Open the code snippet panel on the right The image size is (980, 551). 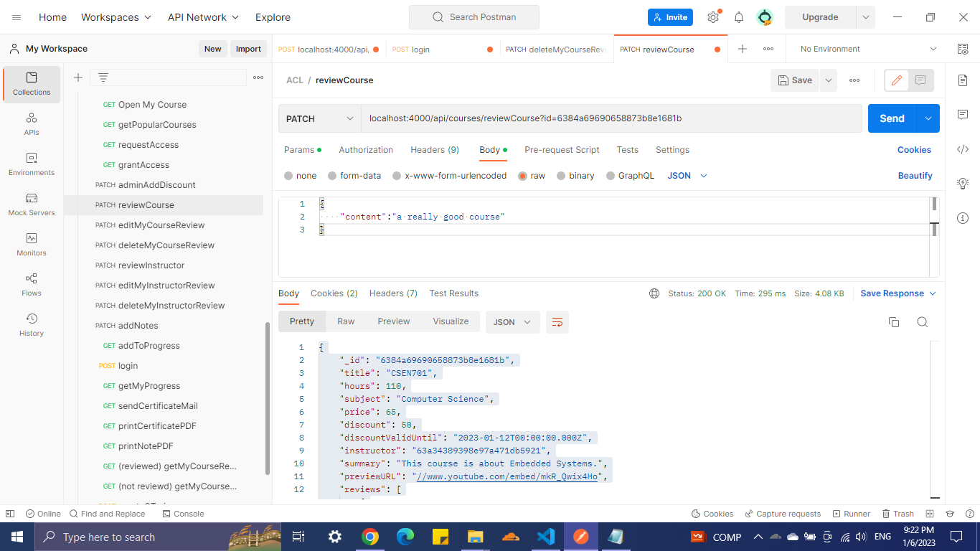[962, 149]
